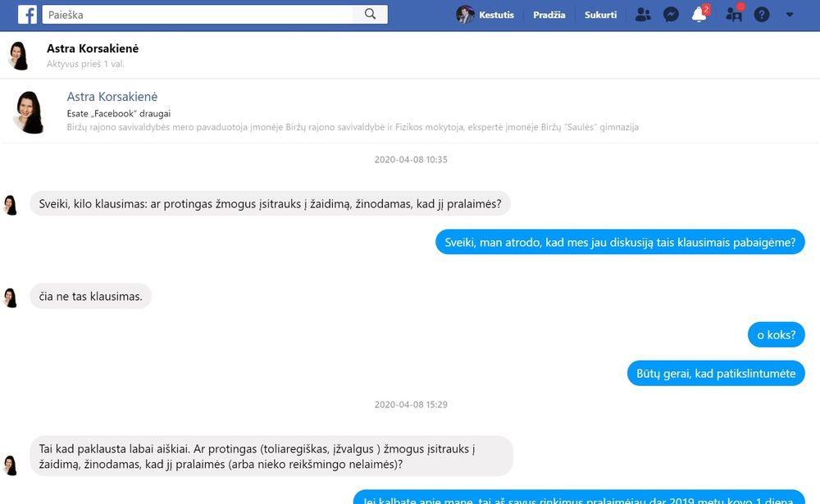
Task: Open the Messenger icon in top bar
Action: coord(671,15)
